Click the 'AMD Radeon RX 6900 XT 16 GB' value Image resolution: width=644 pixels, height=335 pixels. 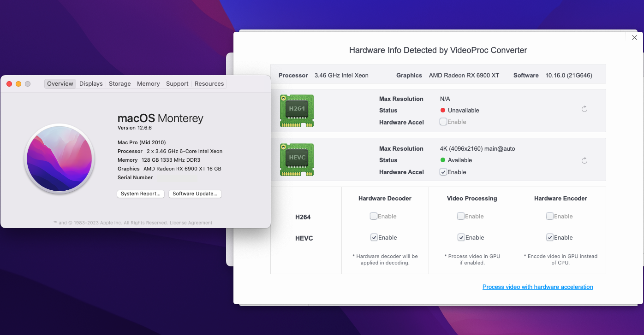[x=182, y=169]
